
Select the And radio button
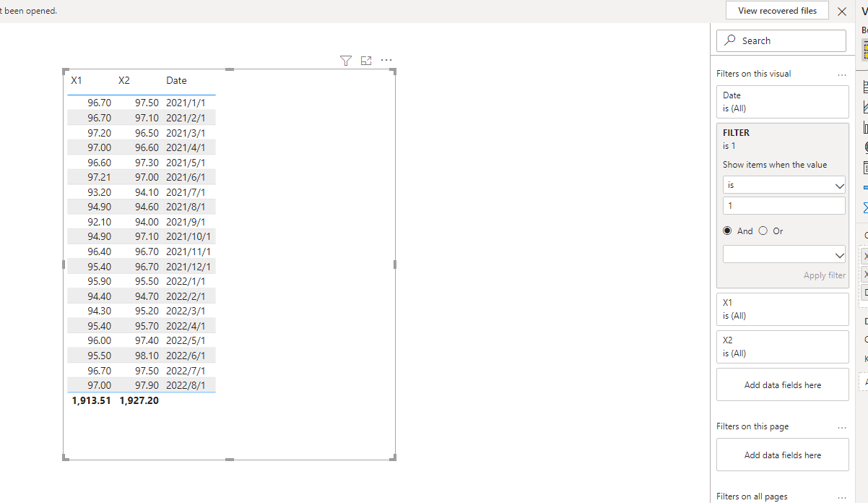click(727, 231)
